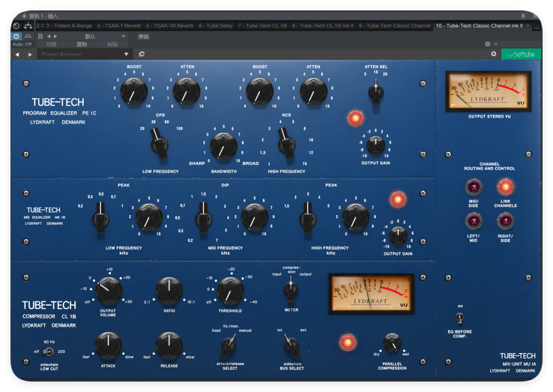Click the Auto: Off automation label
The width and height of the screenshot is (553, 392).
coord(22,44)
